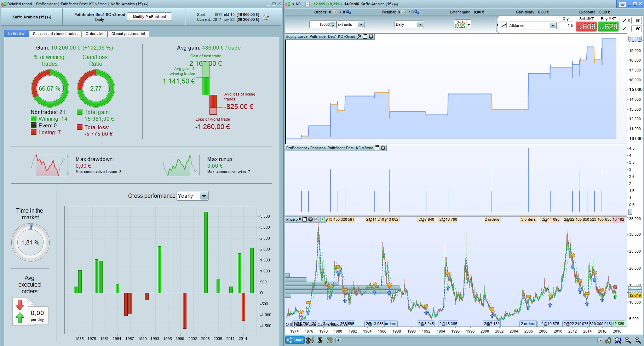Click the Time in the market 1,81 % gauge
The width and height of the screenshot is (644, 346).
click(x=30, y=242)
